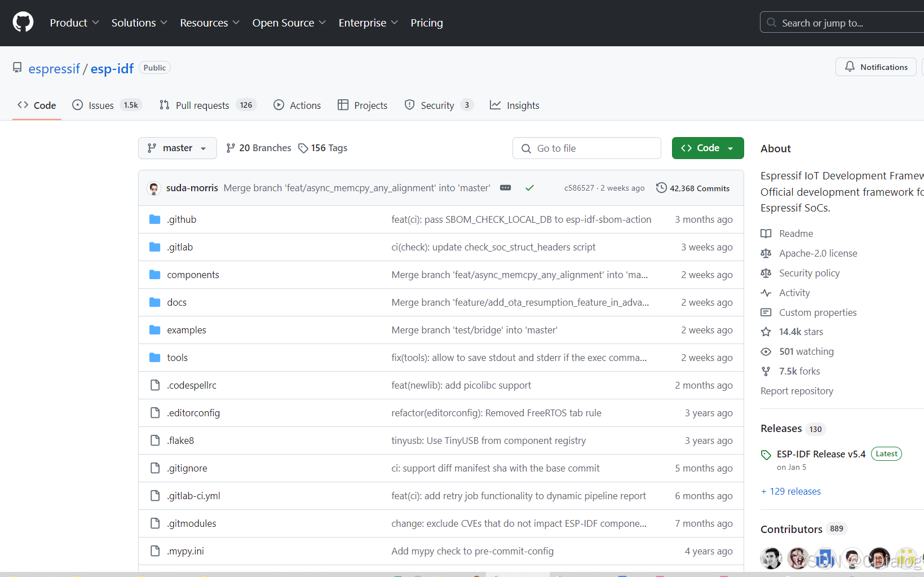Open the Product dropdown menu
Viewport: 924px width, 577px height.
click(74, 23)
